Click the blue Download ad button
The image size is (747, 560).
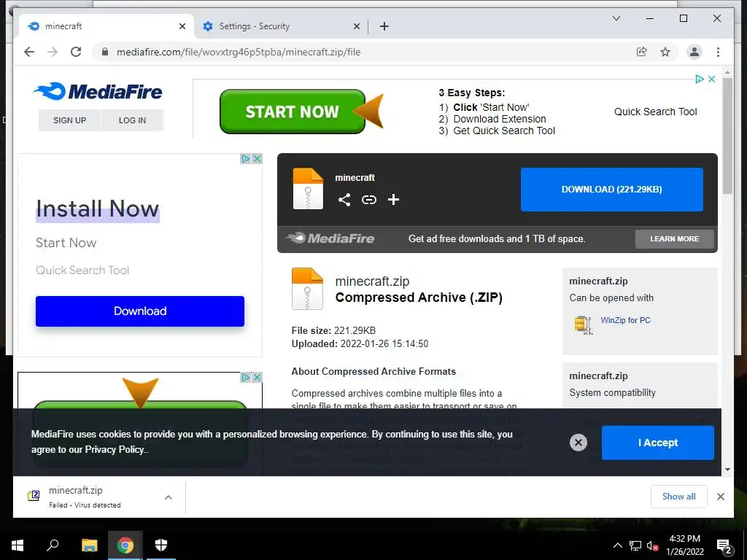point(140,311)
